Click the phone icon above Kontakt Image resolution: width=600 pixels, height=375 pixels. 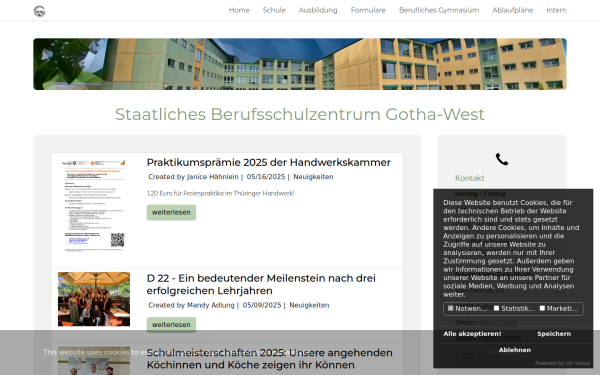click(502, 159)
